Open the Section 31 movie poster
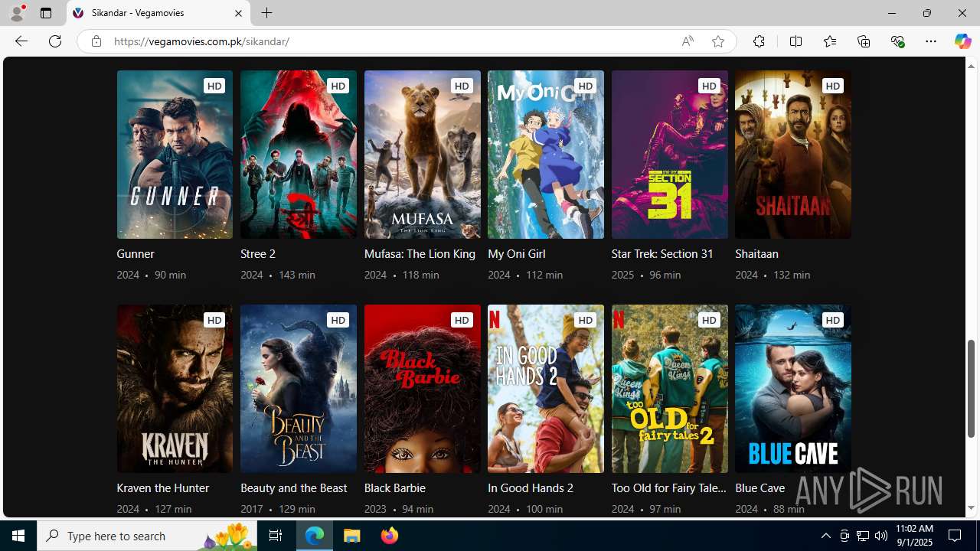The width and height of the screenshot is (980, 551). click(x=670, y=155)
